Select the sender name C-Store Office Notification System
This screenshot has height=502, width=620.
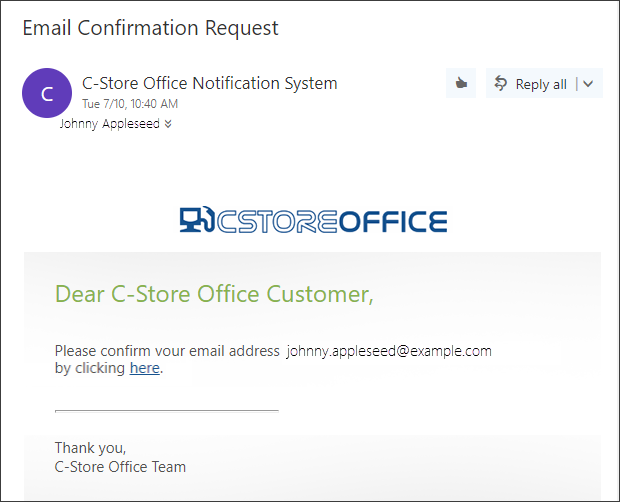210,83
